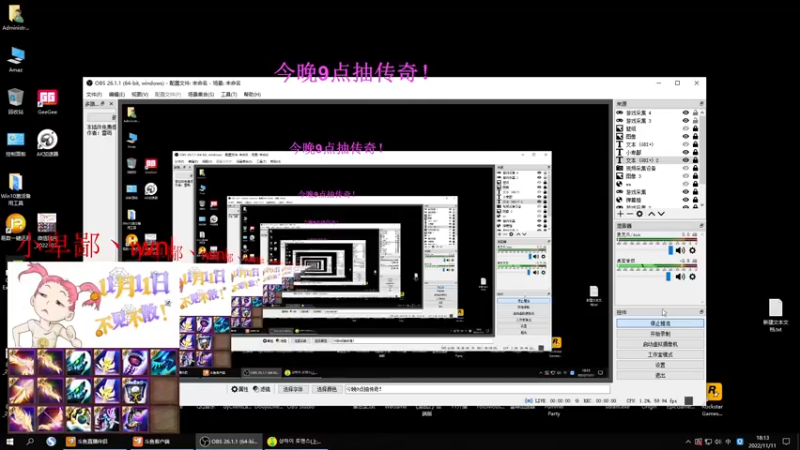Move selected source down with arrow
Screen dimensions: 800x450
click(661, 214)
